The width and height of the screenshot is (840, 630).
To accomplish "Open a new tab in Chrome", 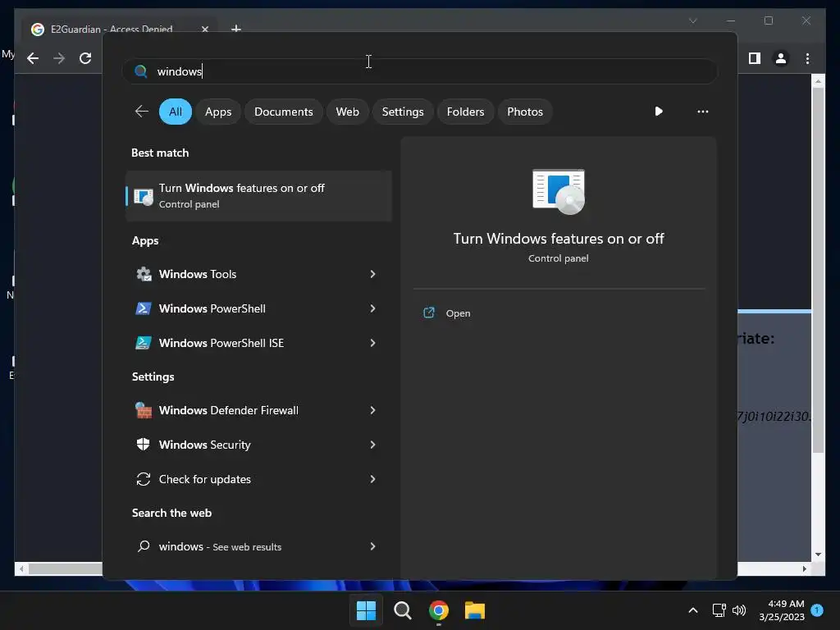I will (235, 29).
